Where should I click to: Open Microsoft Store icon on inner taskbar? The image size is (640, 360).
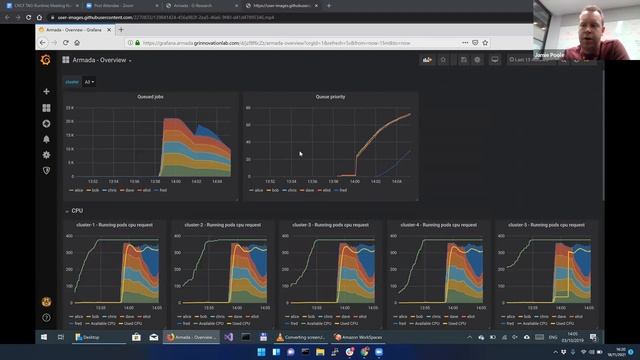tap(136, 337)
